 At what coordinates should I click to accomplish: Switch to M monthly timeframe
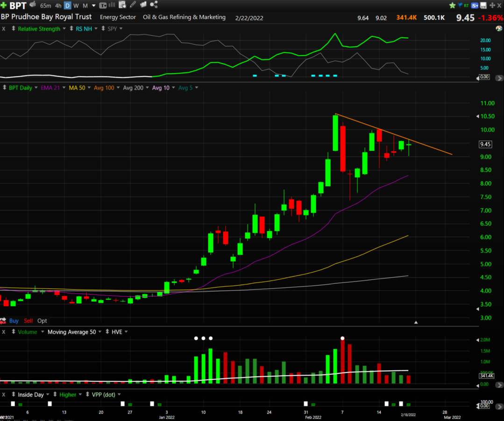click(x=85, y=6)
